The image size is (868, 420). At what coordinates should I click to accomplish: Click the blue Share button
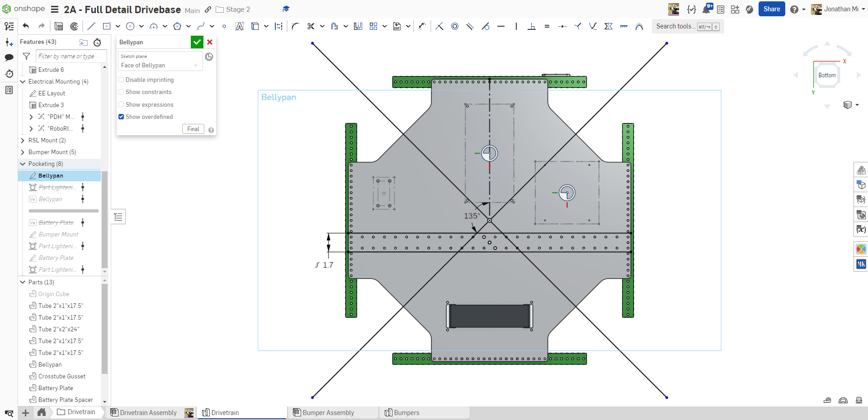(771, 9)
